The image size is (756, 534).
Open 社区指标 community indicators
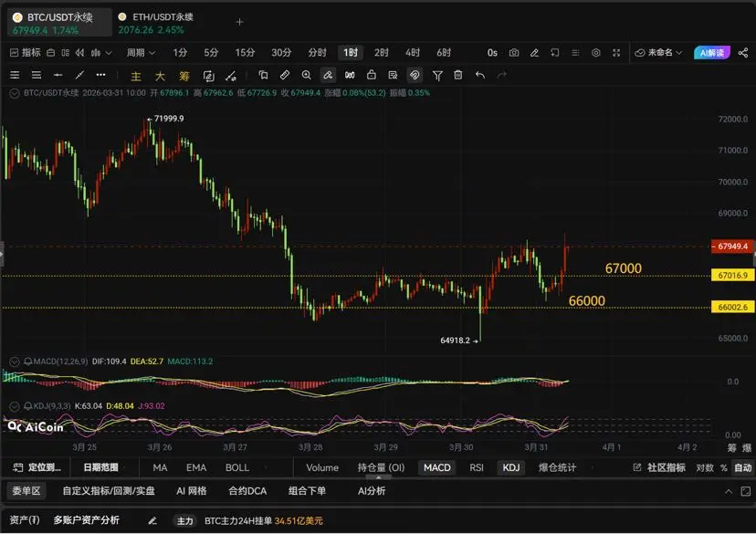click(659, 467)
